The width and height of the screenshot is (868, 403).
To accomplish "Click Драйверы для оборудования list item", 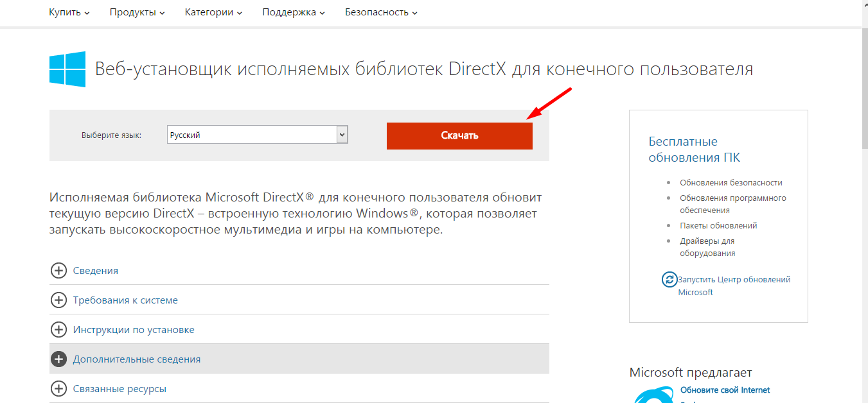I will click(707, 247).
